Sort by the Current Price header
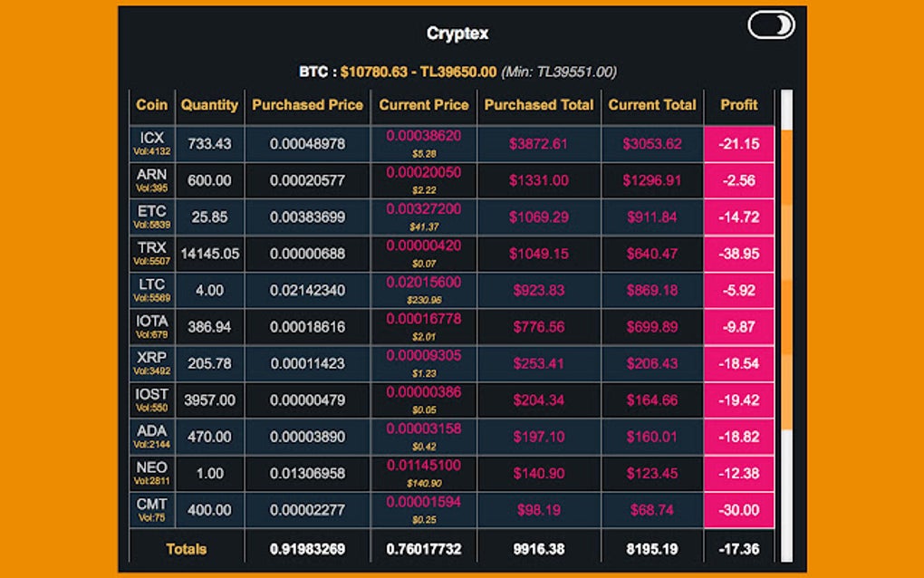This screenshot has width=924, height=578. (x=423, y=105)
